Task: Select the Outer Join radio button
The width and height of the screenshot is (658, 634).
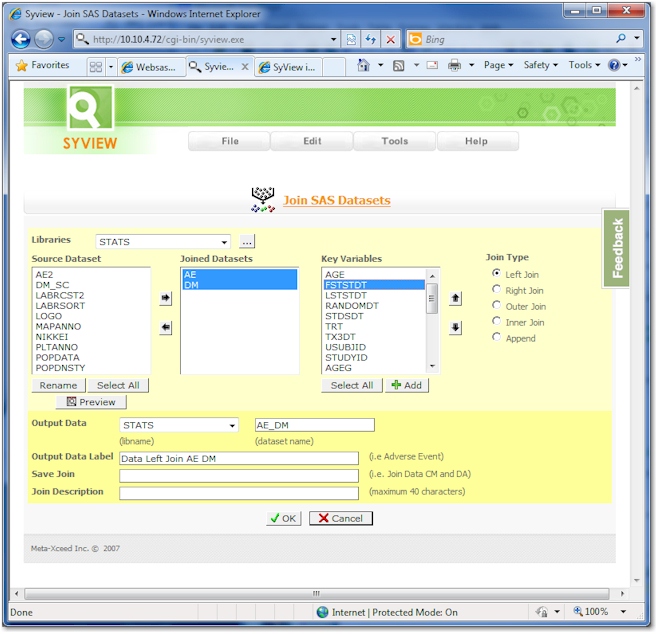Action: 496,305
